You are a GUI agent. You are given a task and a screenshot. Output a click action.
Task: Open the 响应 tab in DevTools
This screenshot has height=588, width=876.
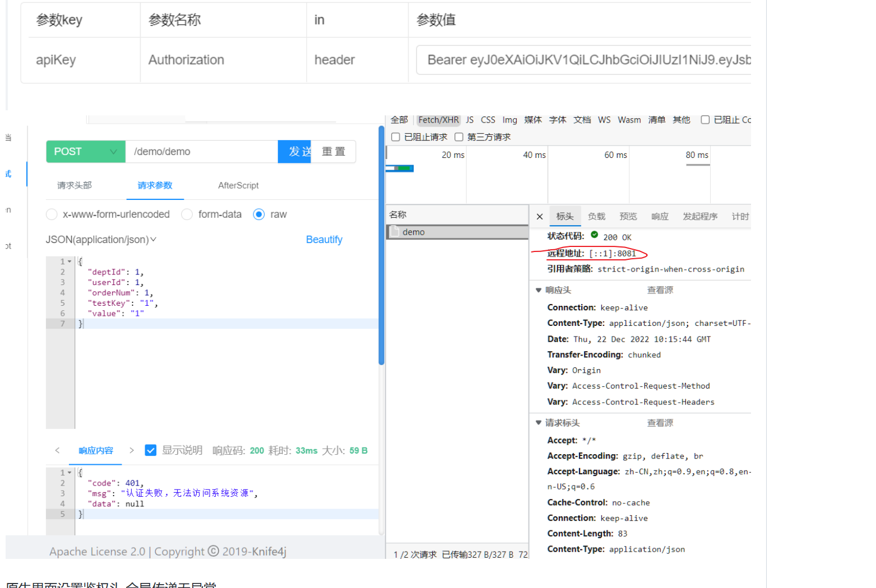pos(660,217)
